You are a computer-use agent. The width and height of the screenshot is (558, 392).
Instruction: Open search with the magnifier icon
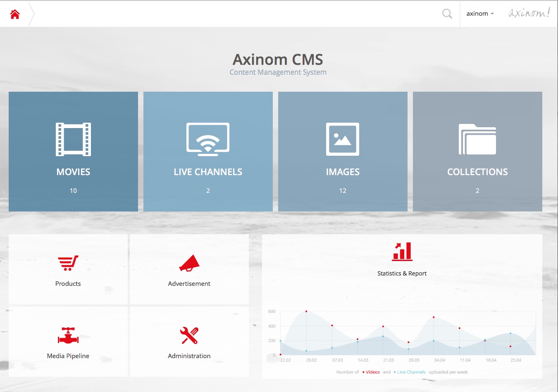click(447, 14)
